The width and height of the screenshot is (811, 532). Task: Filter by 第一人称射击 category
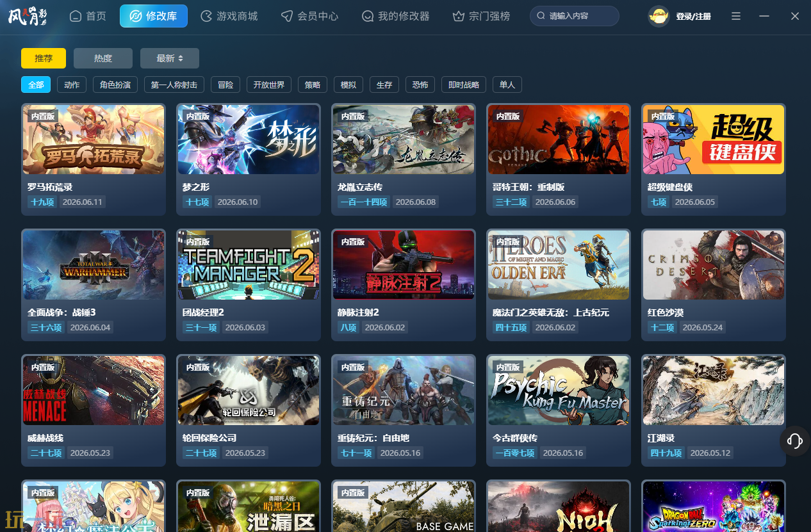[x=174, y=85]
